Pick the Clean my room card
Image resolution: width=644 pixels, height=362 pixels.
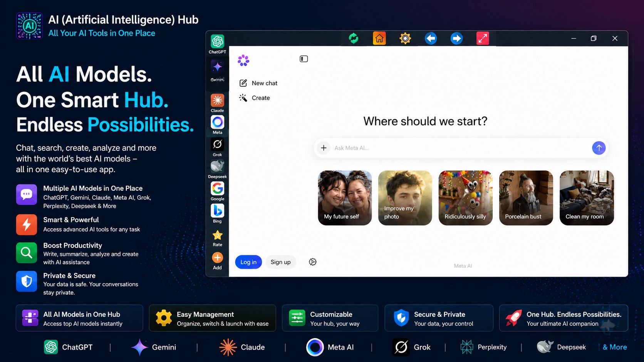point(587,198)
